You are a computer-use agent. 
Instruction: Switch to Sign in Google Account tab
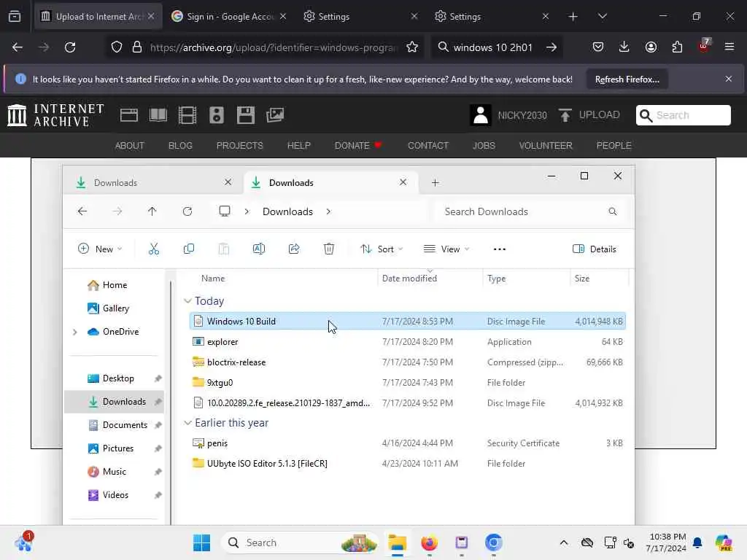pyautogui.click(x=229, y=16)
